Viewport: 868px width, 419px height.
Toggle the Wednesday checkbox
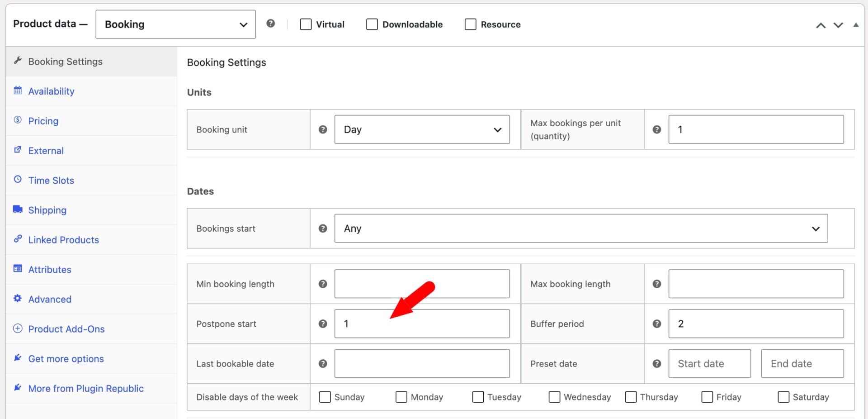554,397
